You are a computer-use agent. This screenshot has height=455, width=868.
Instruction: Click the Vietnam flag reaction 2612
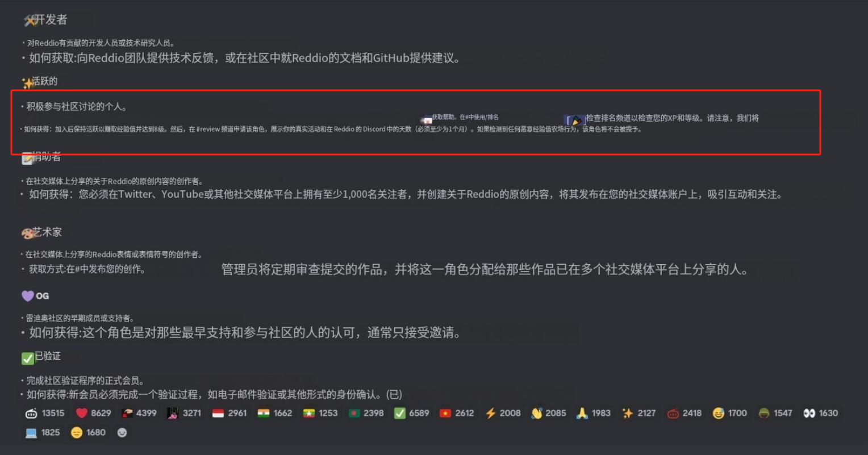tap(457, 414)
